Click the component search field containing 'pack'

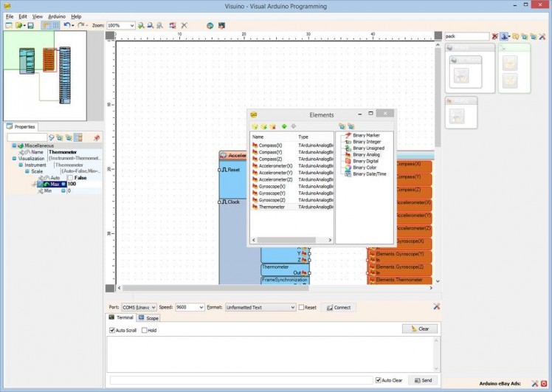(x=467, y=35)
